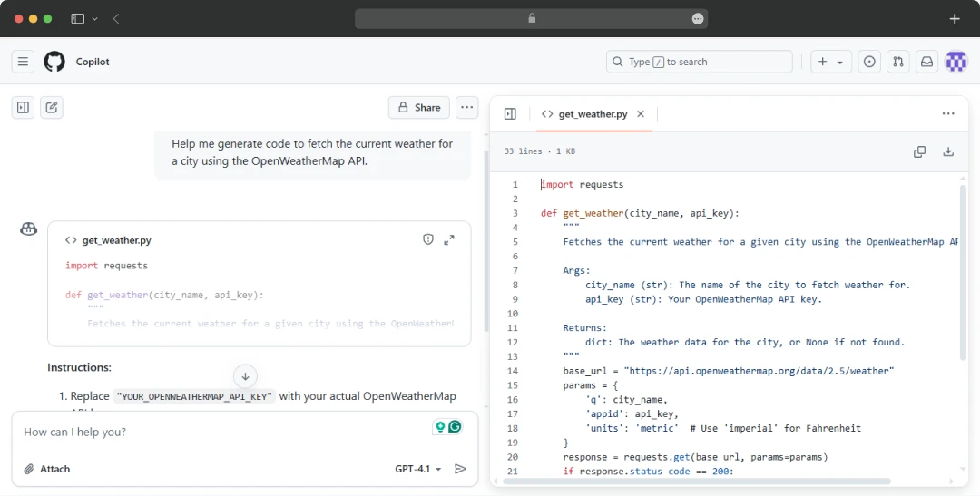Collapse the file panel sidebar icon

[510, 113]
